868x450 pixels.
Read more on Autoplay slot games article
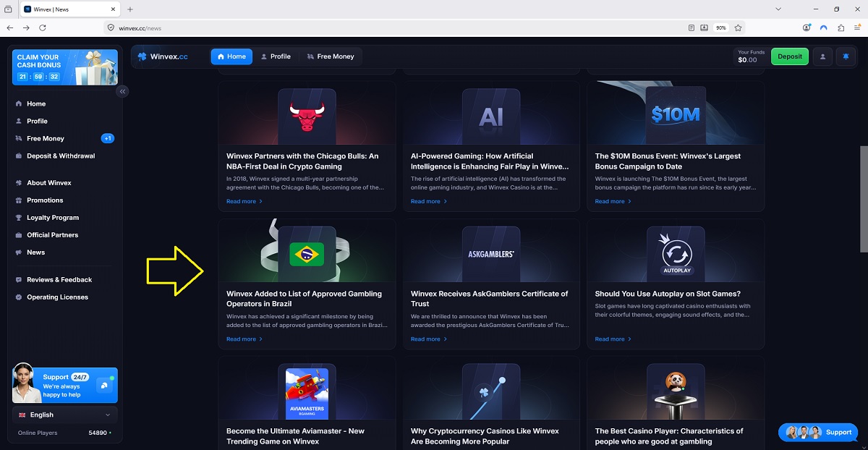(613, 339)
